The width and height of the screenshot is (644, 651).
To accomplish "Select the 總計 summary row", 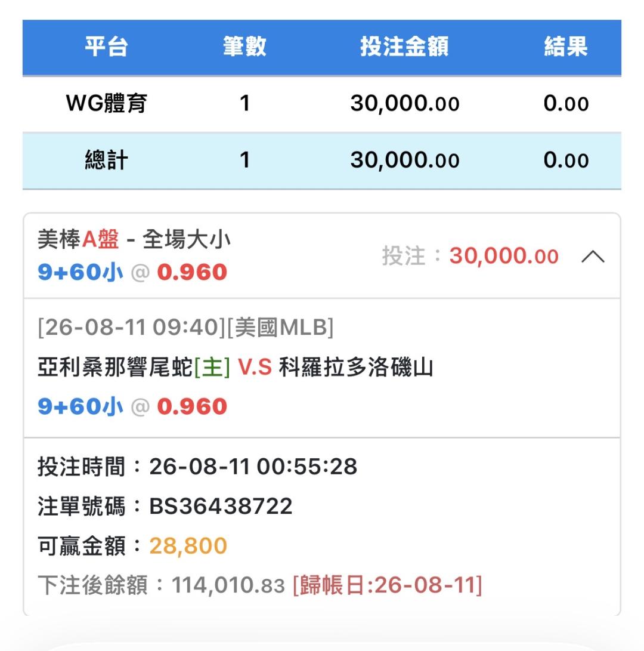I will (x=321, y=161).
